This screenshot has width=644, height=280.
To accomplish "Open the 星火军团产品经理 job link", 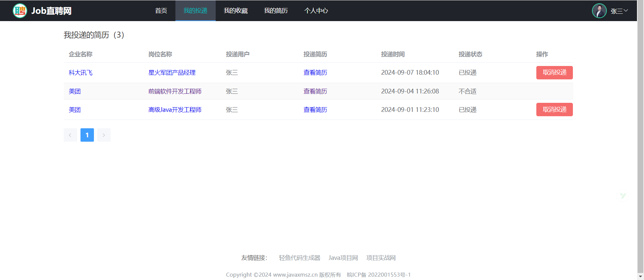I will [172, 73].
